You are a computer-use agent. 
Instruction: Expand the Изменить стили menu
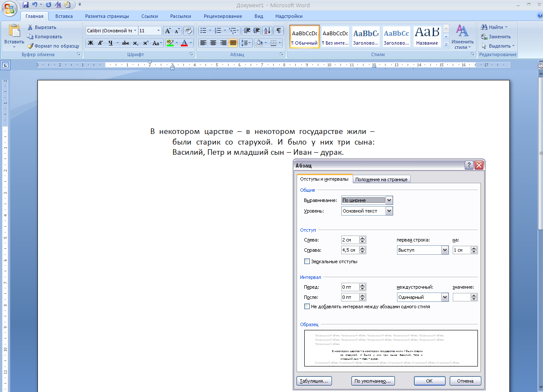pyautogui.click(x=463, y=37)
